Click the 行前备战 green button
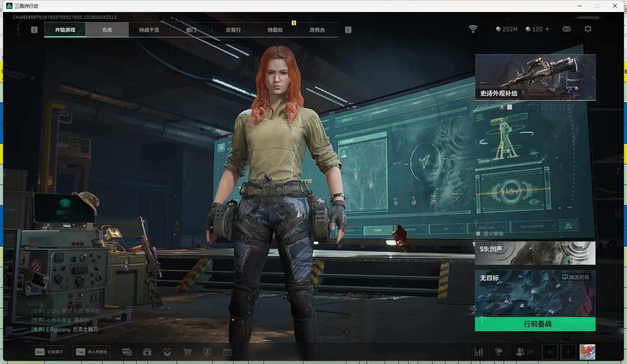The height and width of the screenshot is (364, 627). 535,324
